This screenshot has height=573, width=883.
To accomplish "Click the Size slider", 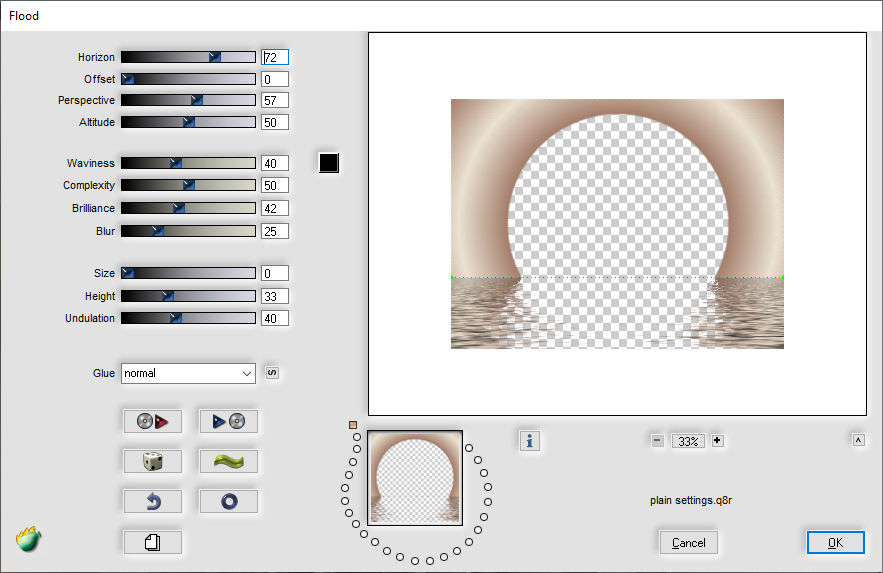I will (188, 273).
